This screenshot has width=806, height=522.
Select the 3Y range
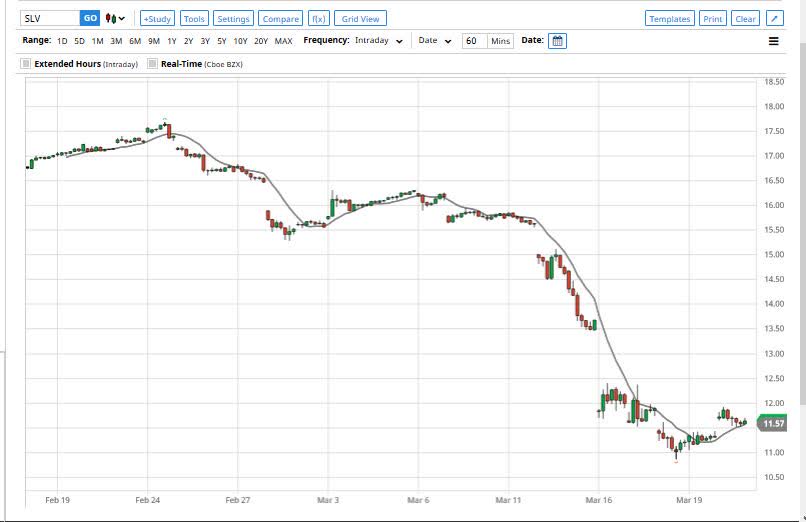pos(205,41)
